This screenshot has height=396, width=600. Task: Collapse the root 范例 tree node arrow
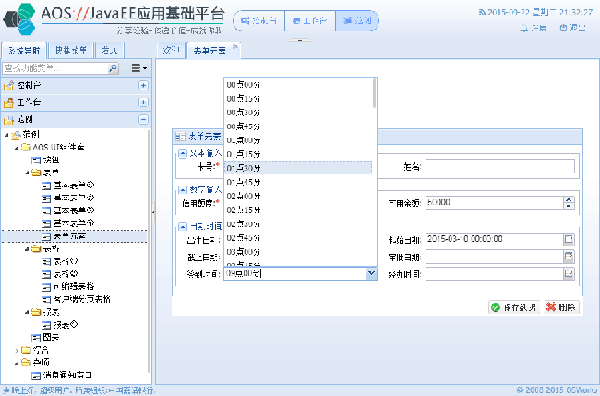click(x=7, y=135)
